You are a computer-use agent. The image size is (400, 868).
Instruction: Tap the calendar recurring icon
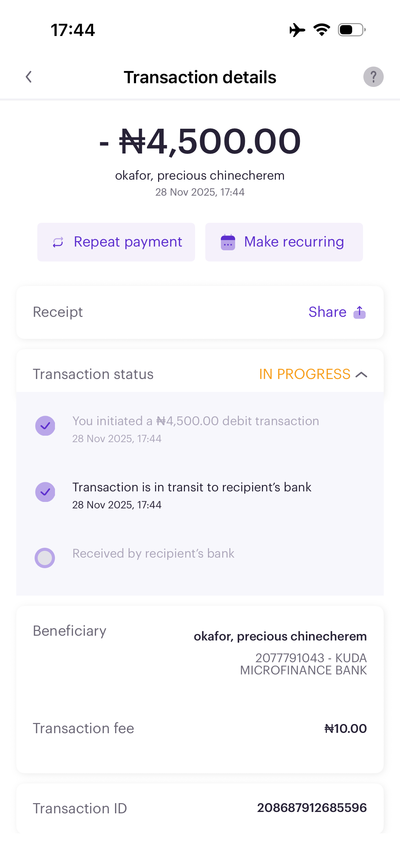pos(228,242)
